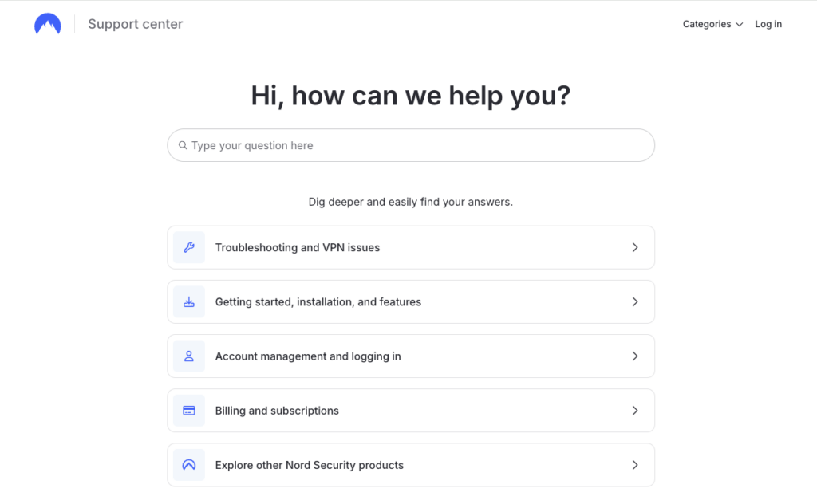Open Account management and logging in

(308, 356)
